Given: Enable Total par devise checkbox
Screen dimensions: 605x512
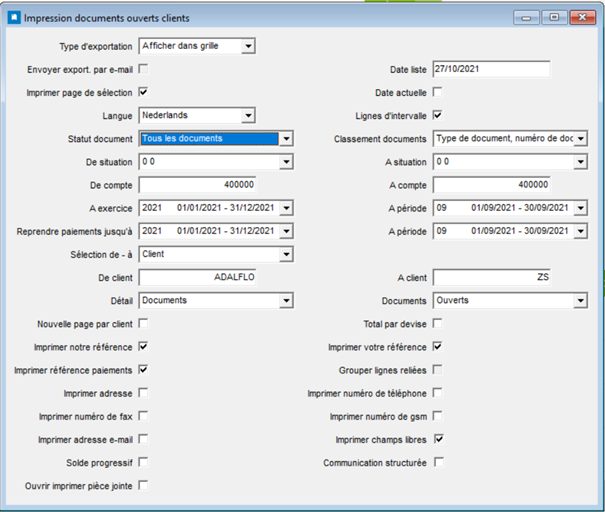Looking at the screenshot, I should tap(438, 323).
